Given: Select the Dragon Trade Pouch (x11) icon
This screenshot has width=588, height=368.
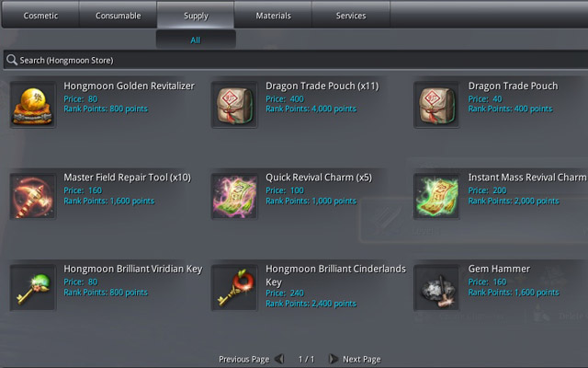Looking at the screenshot, I should pyautogui.click(x=234, y=105).
